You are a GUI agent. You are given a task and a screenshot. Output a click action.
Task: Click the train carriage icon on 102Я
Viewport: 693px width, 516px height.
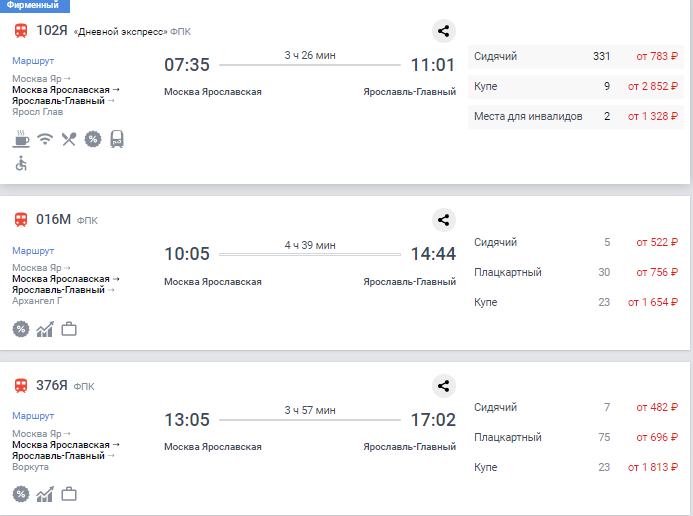coord(116,139)
